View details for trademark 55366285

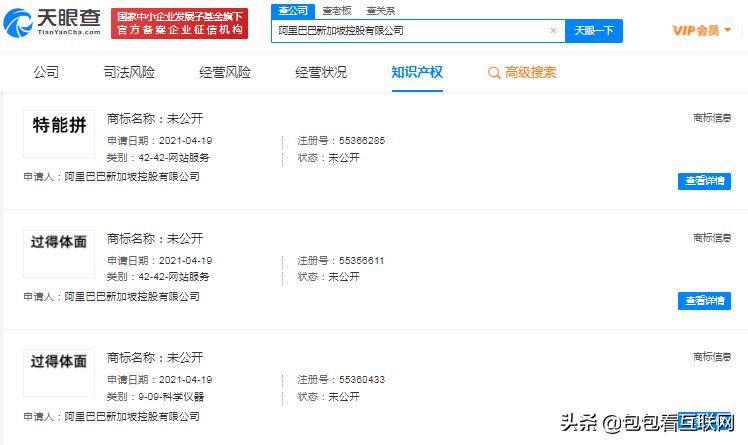coord(704,181)
